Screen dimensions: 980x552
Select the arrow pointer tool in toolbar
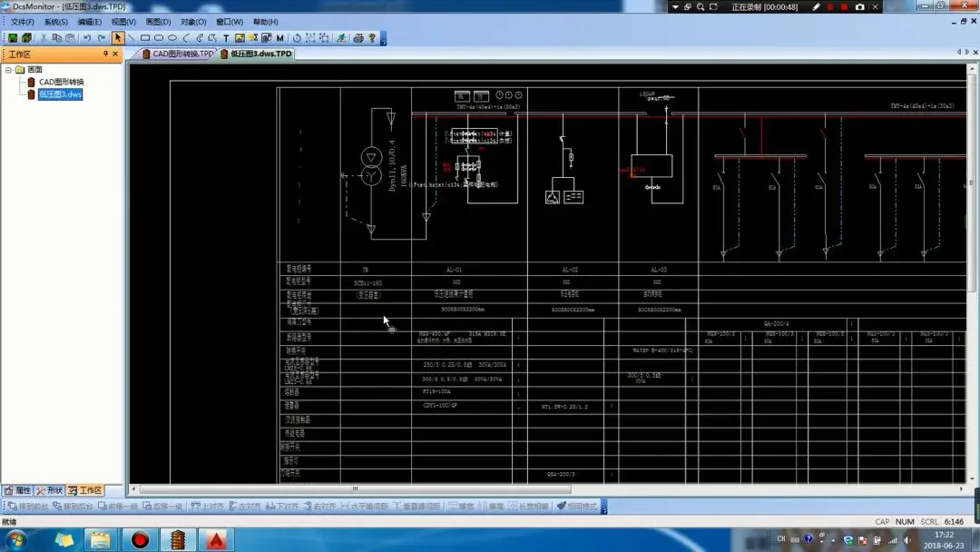tap(118, 38)
